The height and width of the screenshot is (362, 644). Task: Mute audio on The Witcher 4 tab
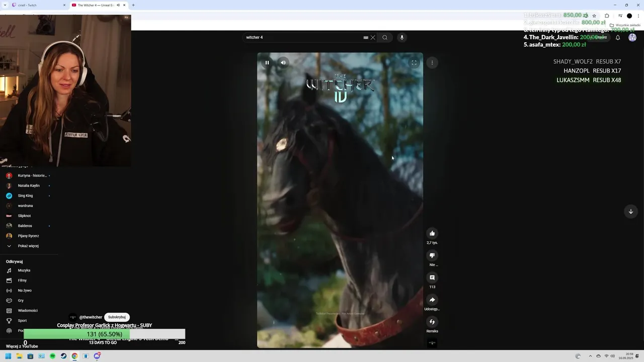pos(118,5)
